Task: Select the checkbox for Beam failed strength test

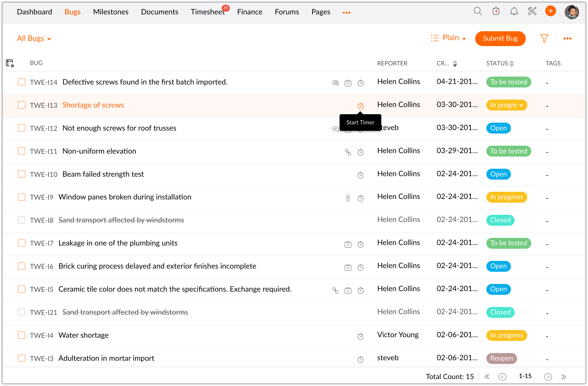Action: [22, 174]
